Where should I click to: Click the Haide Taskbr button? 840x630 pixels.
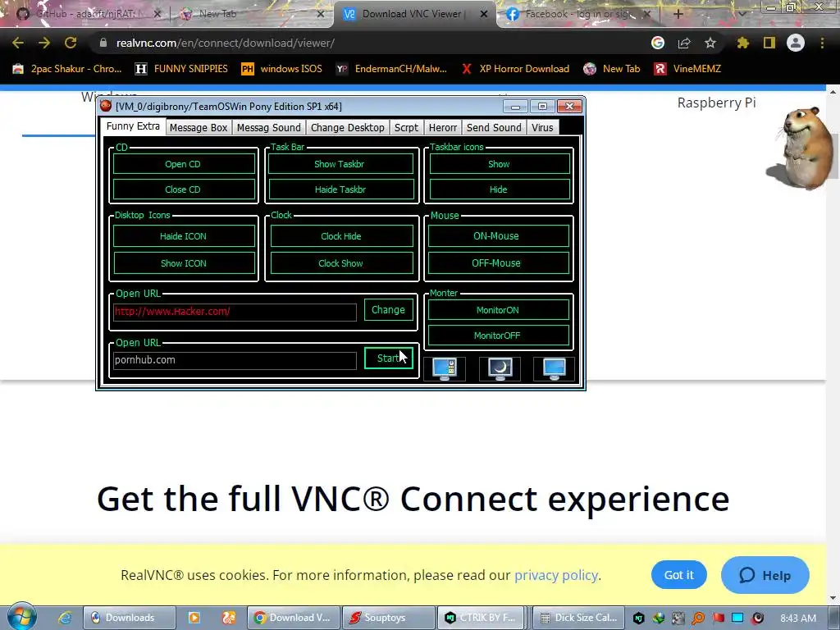coord(340,189)
